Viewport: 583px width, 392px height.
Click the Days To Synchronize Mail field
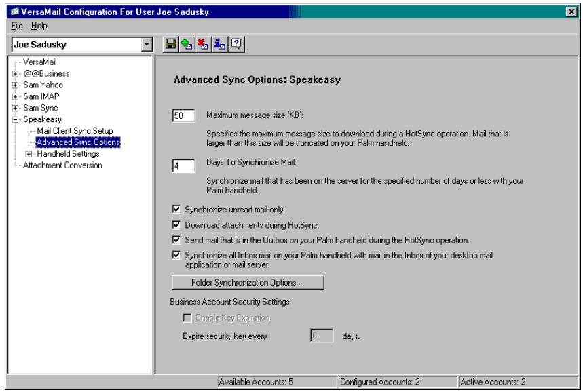(184, 165)
